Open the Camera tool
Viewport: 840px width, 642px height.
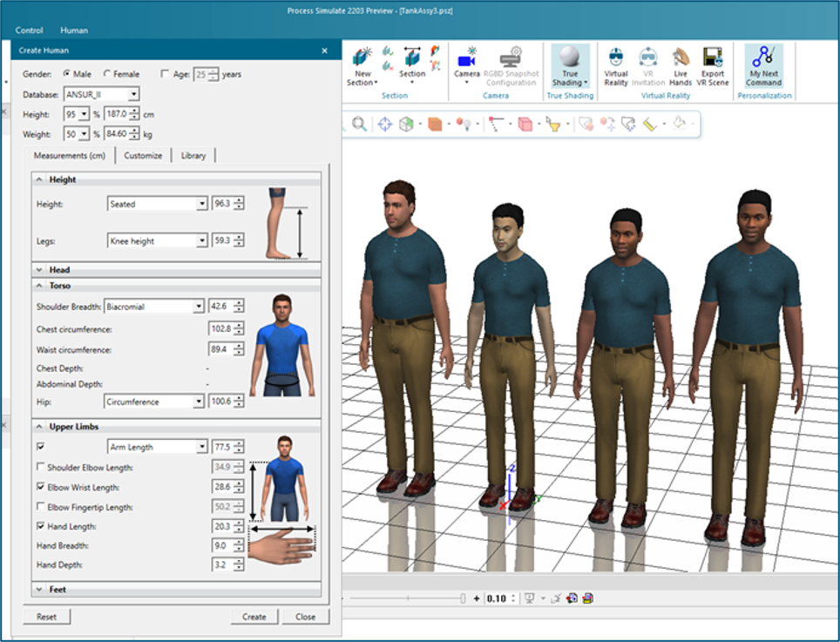click(467, 59)
